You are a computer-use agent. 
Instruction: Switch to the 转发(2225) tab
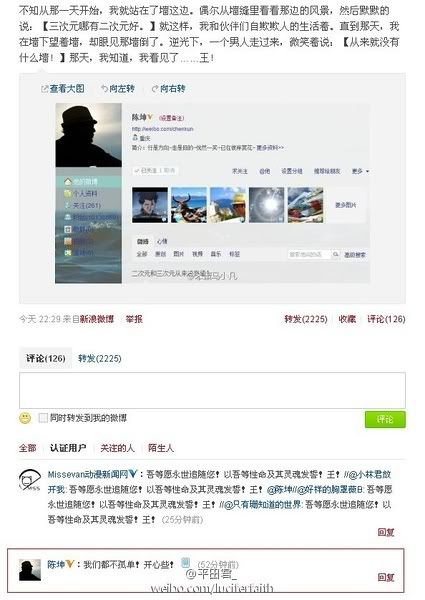point(99,359)
